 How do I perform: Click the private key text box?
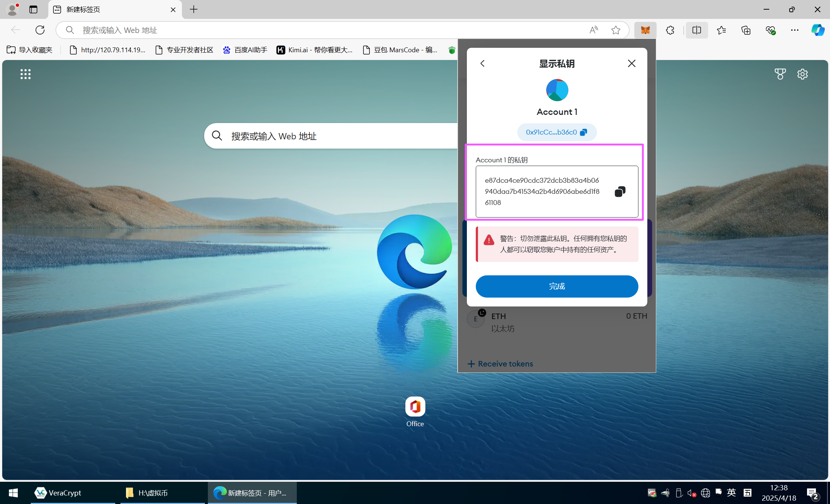[x=557, y=192]
